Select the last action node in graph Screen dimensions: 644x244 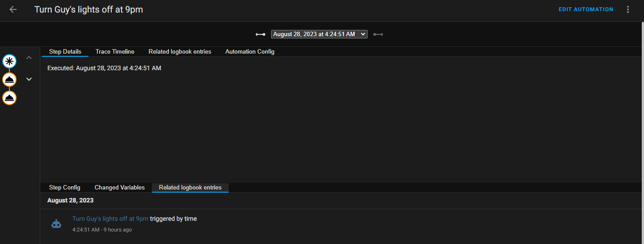coord(9,98)
